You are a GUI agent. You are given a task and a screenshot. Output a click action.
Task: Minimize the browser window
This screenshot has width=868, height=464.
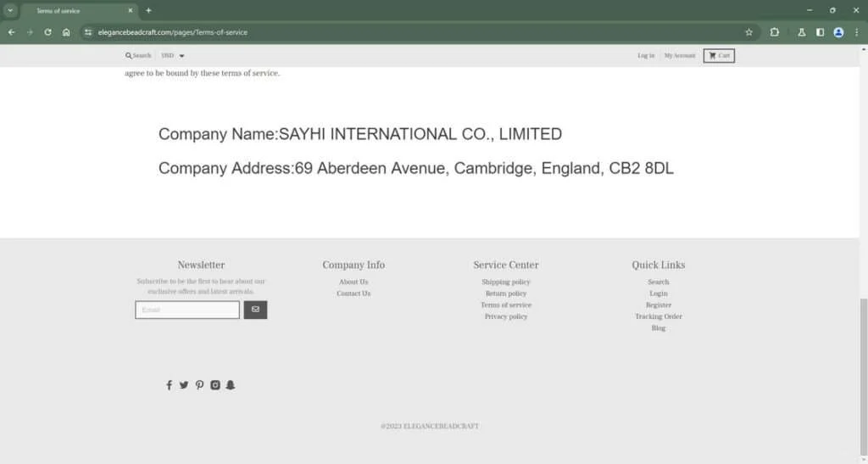810,10
